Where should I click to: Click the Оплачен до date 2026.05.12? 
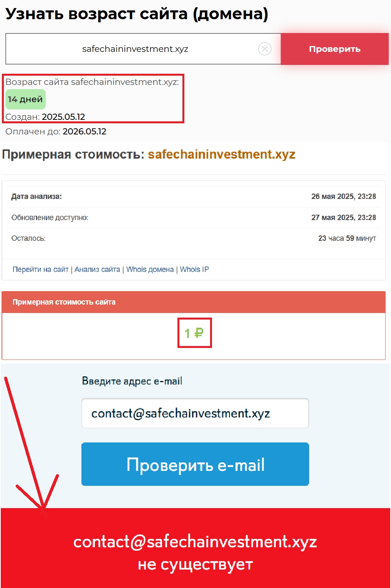click(x=84, y=131)
